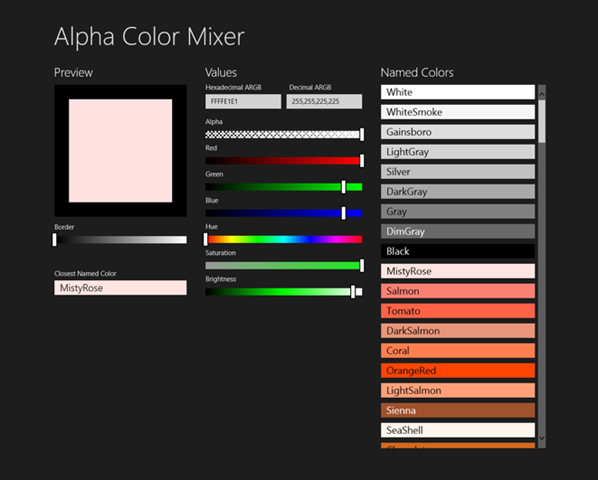The image size is (598, 480).
Task: Click the Hexadecimal ARGB input field
Action: click(x=243, y=101)
